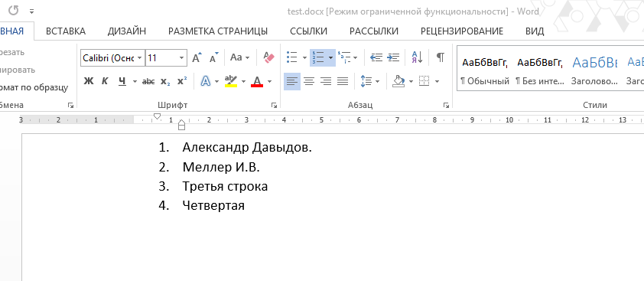Expand the shading color dropdown arrow
644x281 pixels.
411,81
